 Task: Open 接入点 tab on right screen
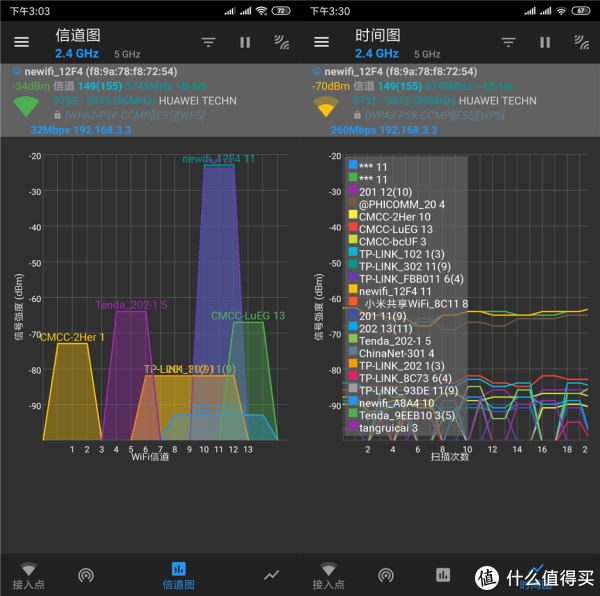click(328, 576)
